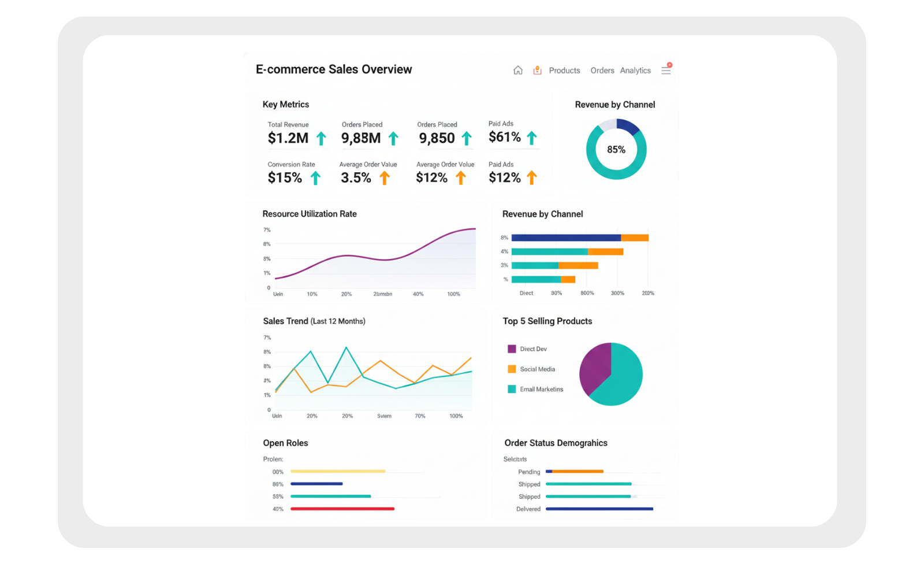Click the Delivered order status bar
The height and width of the screenshot is (578, 924).
point(599,509)
